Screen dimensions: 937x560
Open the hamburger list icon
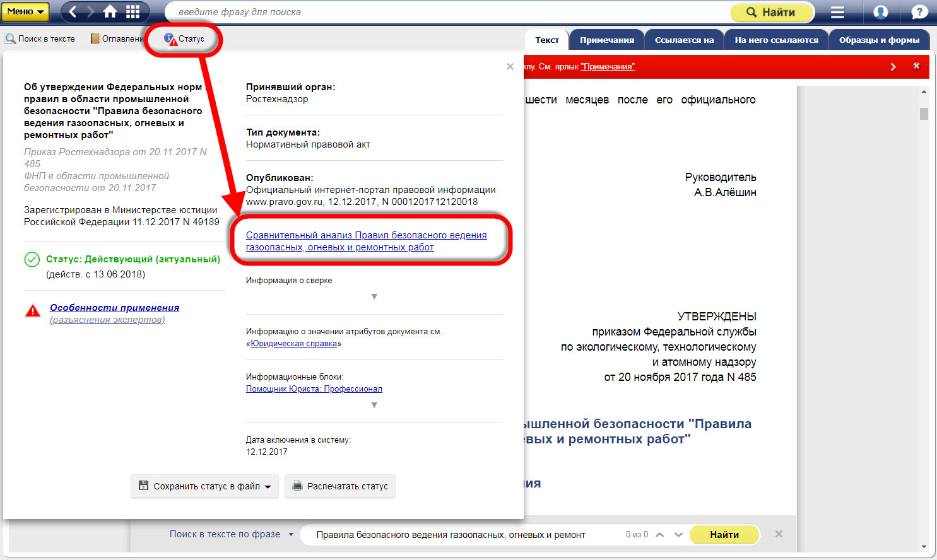click(x=837, y=12)
